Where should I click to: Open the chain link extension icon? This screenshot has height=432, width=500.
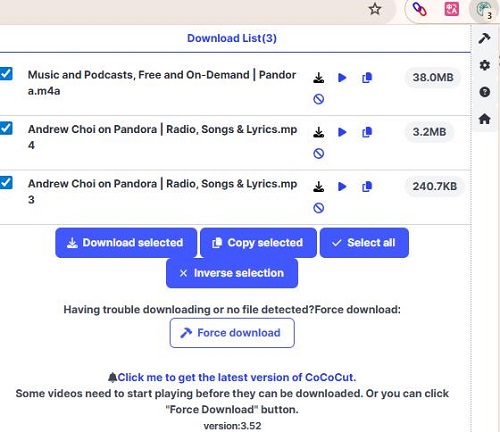419,9
